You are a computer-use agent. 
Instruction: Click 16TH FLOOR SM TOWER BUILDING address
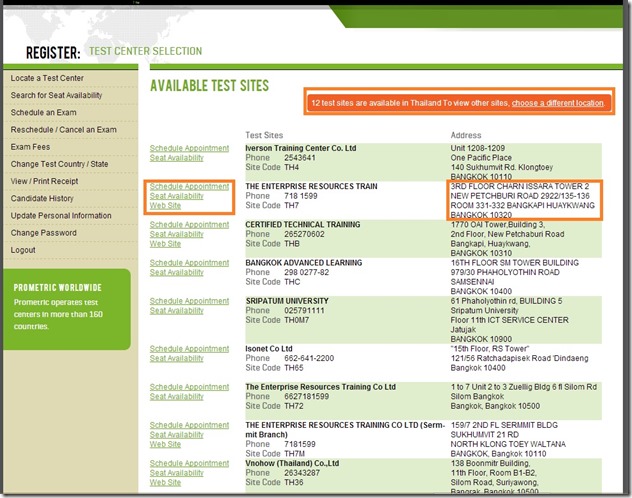515,263
